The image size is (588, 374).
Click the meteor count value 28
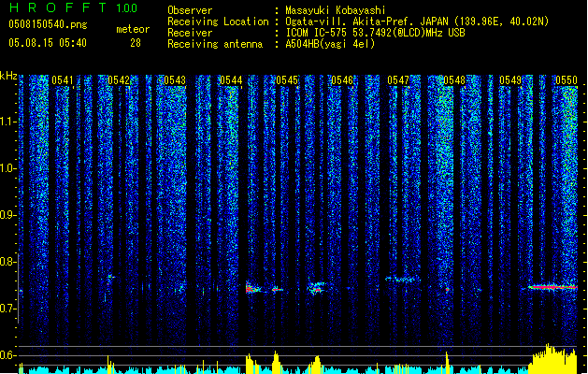coord(136,43)
